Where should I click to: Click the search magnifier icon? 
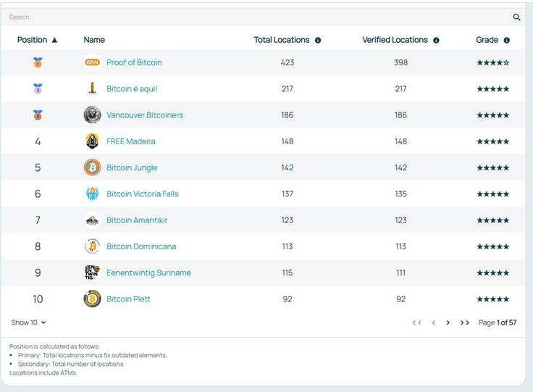pyautogui.click(x=516, y=17)
